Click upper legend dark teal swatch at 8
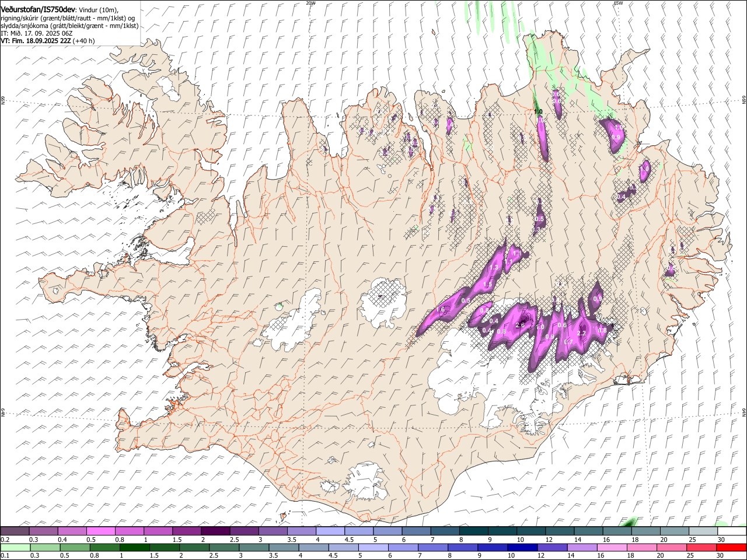747x560 pixels. [474, 531]
